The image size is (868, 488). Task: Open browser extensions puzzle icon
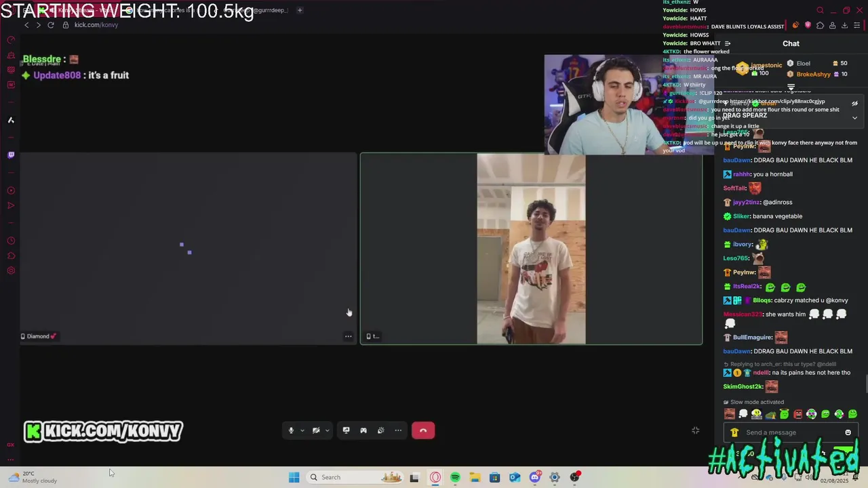pos(820,26)
